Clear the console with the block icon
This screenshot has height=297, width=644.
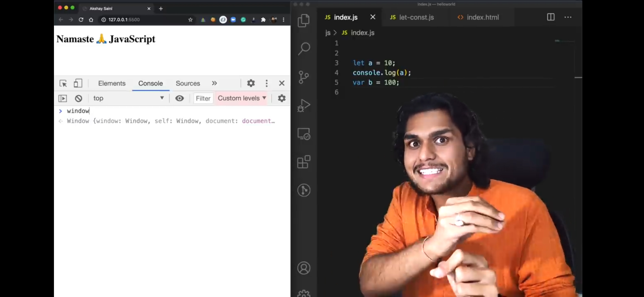[78, 98]
